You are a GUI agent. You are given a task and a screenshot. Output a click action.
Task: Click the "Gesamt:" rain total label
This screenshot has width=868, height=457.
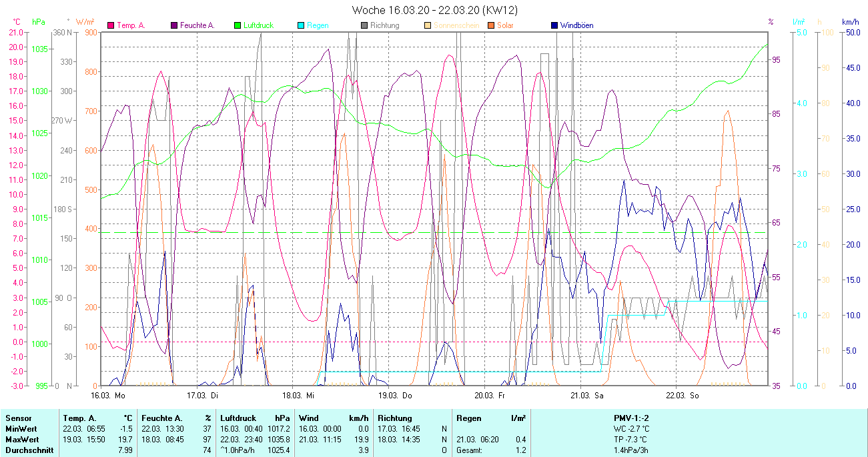coord(470,450)
